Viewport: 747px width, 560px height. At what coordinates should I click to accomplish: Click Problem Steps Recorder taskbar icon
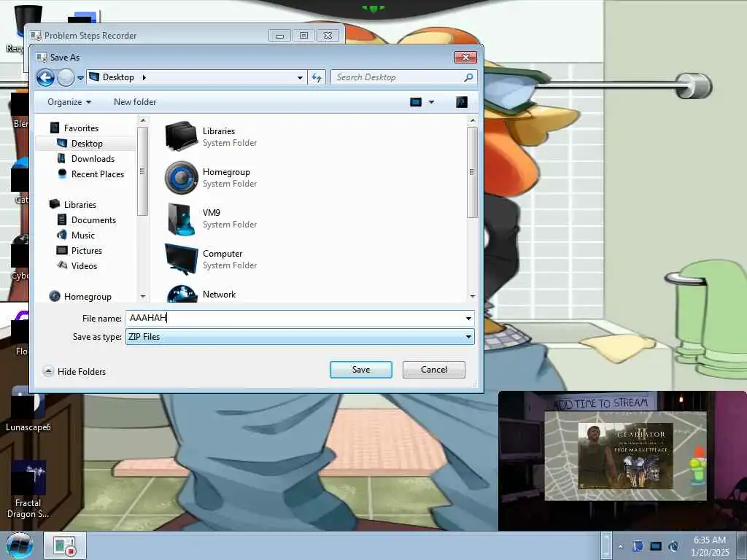pos(65,545)
